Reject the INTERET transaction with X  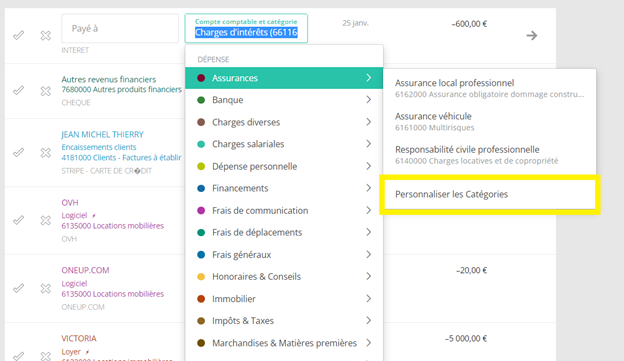coord(46,35)
